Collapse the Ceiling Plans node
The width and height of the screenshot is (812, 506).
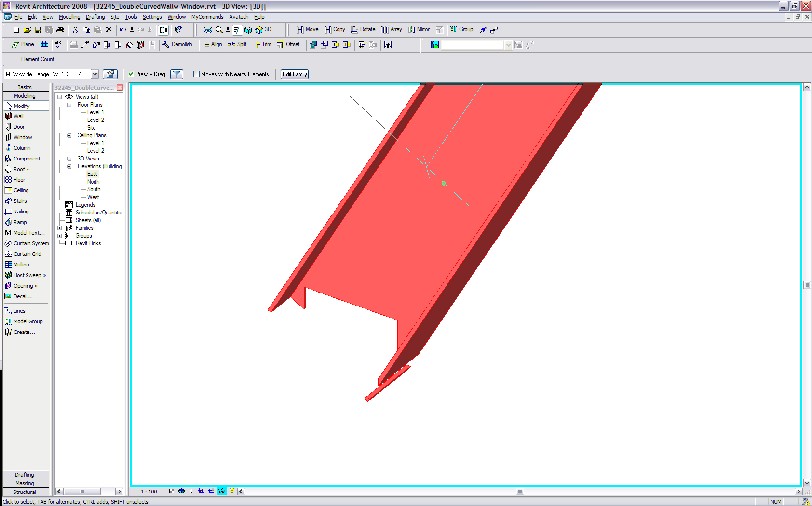(x=69, y=135)
